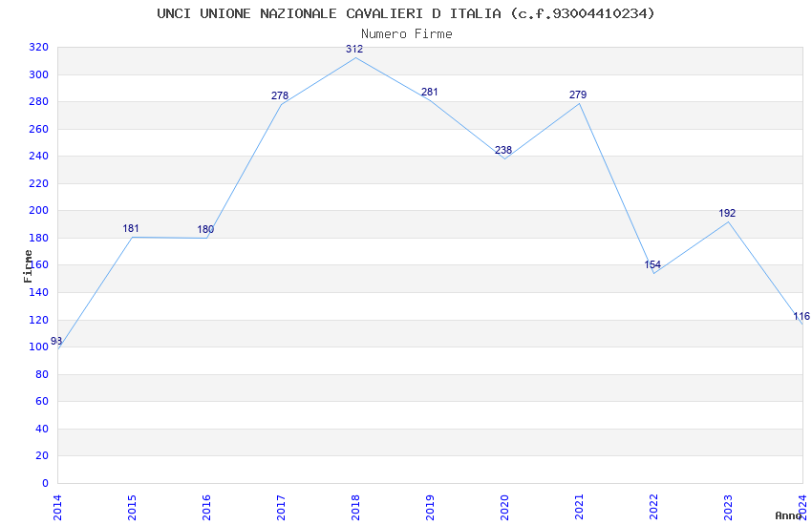Click the y-axis value 240
This screenshot has width=812, height=525.
click(x=39, y=157)
